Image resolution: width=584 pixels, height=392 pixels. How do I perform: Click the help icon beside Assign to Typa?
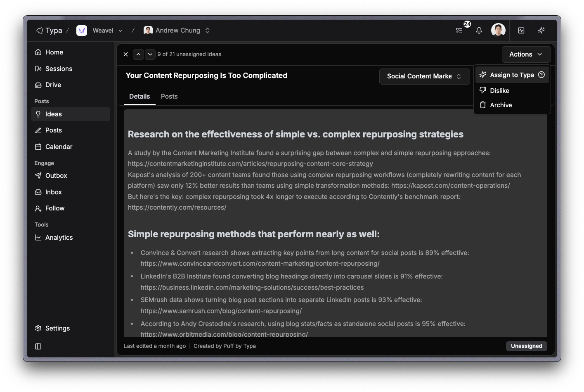(541, 75)
